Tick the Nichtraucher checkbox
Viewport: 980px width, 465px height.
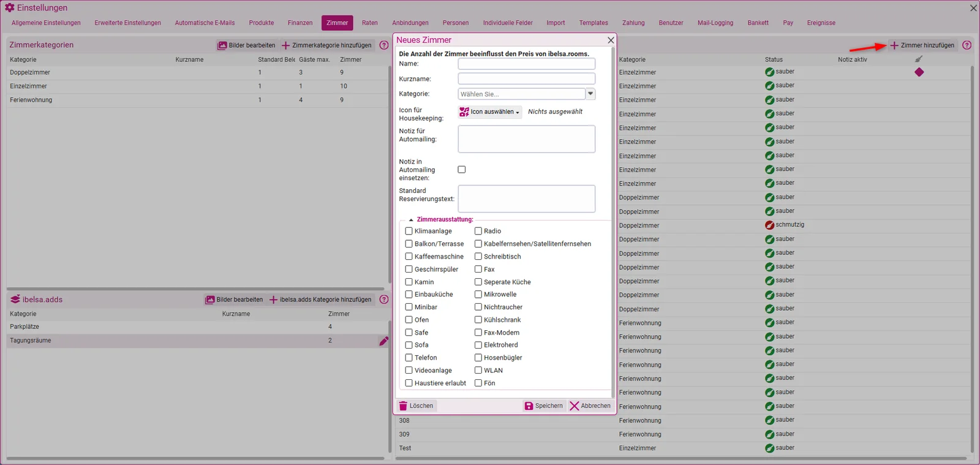(478, 307)
